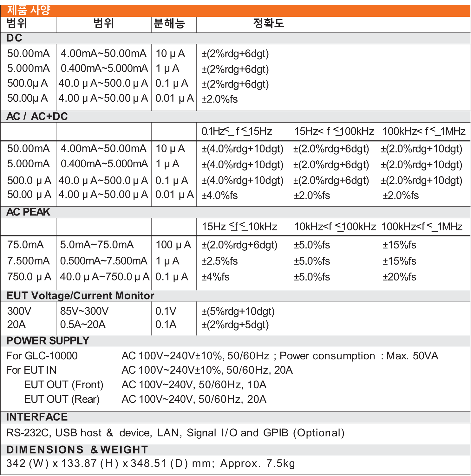Click the AC PEAK section header
The height and width of the screenshot is (476, 471).
(28, 212)
